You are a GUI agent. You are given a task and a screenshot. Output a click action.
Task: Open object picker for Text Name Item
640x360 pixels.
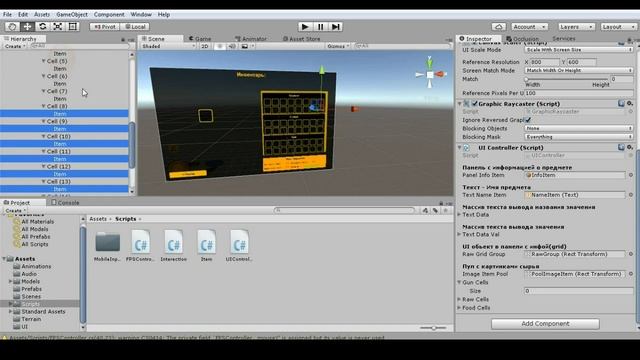pos(631,195)
